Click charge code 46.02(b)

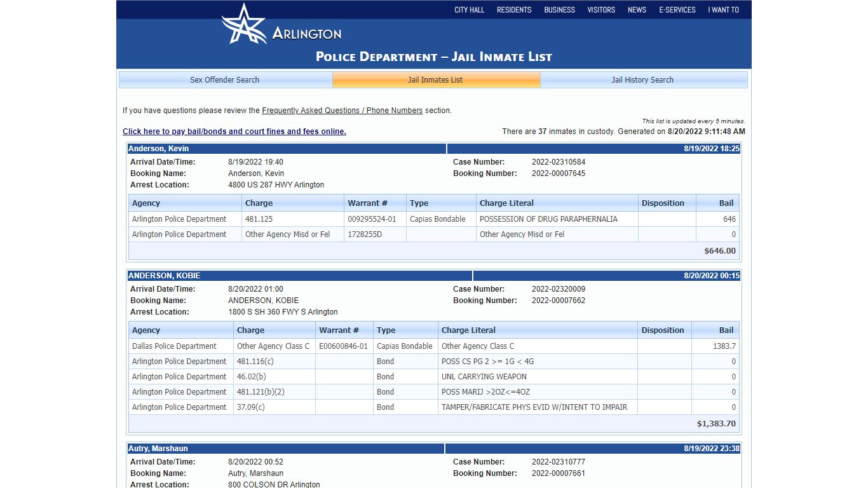pos(252,377)
